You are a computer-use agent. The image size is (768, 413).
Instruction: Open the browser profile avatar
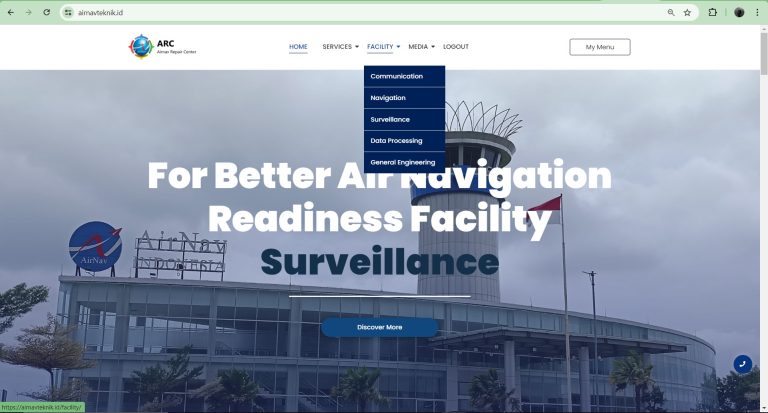pyautogui.click(x=739, y=12)
